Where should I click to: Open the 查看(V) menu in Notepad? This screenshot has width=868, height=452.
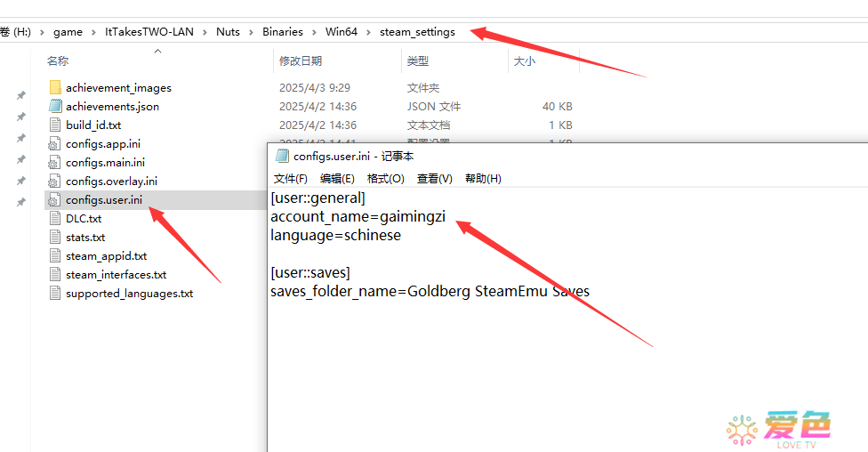[435, 178]
